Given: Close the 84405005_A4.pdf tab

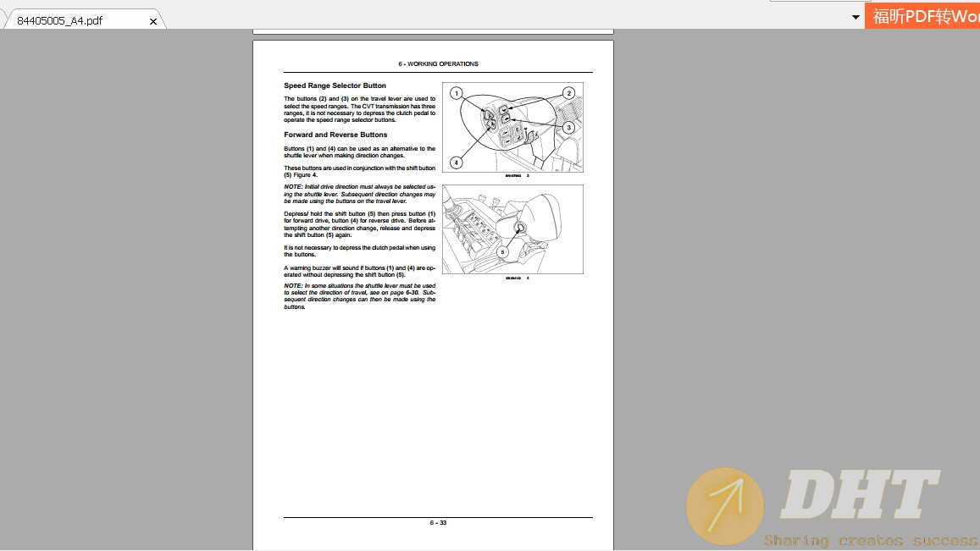Looking at the screenshot, I should 153,21.
